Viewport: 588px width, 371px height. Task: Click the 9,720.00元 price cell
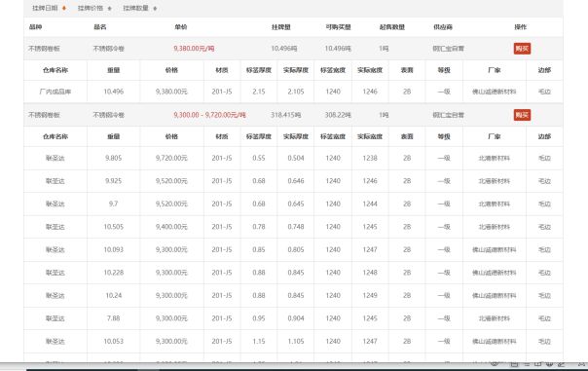tap(171, 158)
